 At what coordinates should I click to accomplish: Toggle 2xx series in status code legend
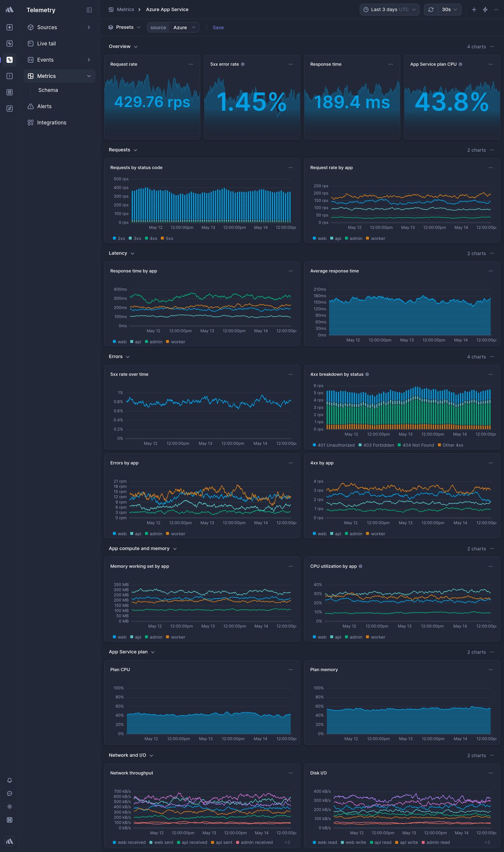pos(119,239)
